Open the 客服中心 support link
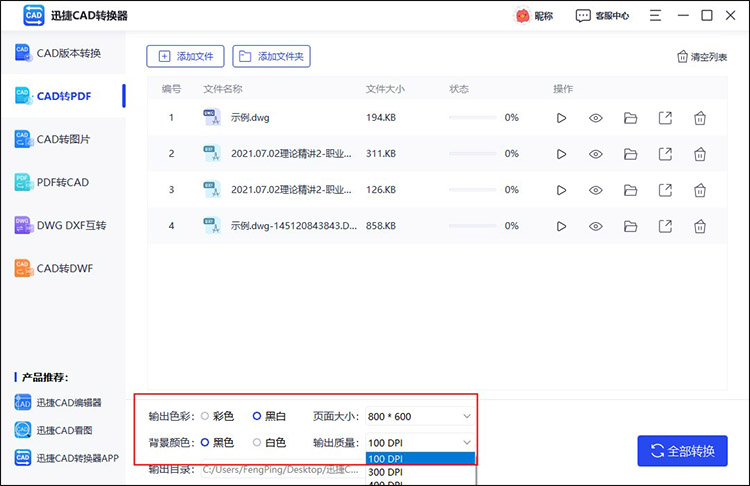Viewport: 750px width, 486px height. tap(602, 16)
